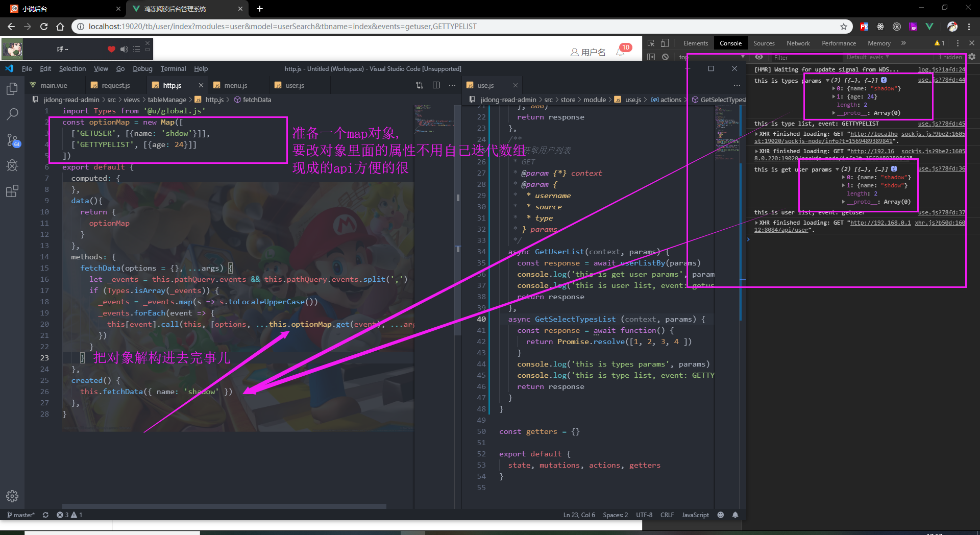The width and height of the screenshot is (980, 535).
Task: Open the JavaScript context selector 'top'
Action: pyautogui.click(x=712, y=57)
